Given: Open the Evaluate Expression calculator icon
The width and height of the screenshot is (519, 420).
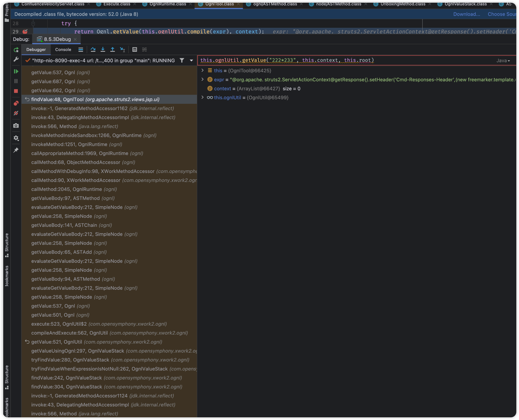Looking at the screenshot, I should tap(135, 50).
